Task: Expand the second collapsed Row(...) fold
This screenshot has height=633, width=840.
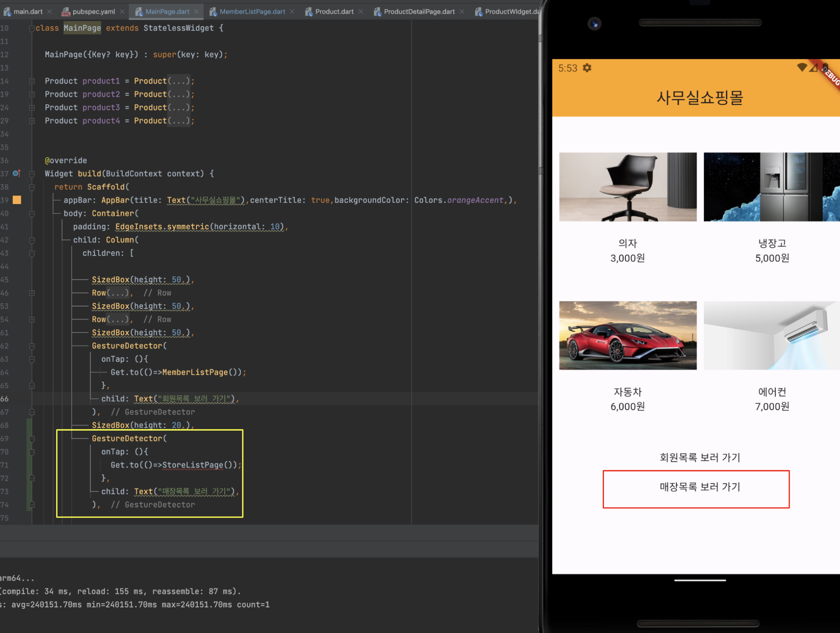Action: (32, 319)
